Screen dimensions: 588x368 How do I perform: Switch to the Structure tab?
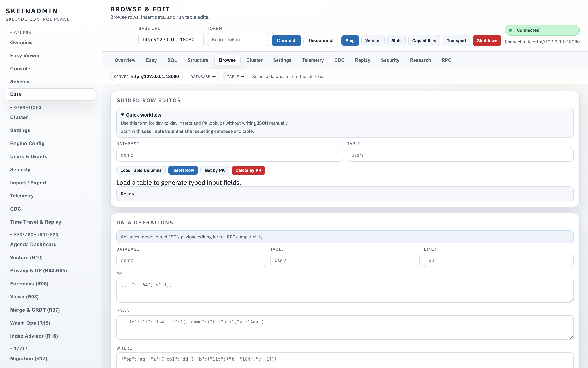coord(198,60)
